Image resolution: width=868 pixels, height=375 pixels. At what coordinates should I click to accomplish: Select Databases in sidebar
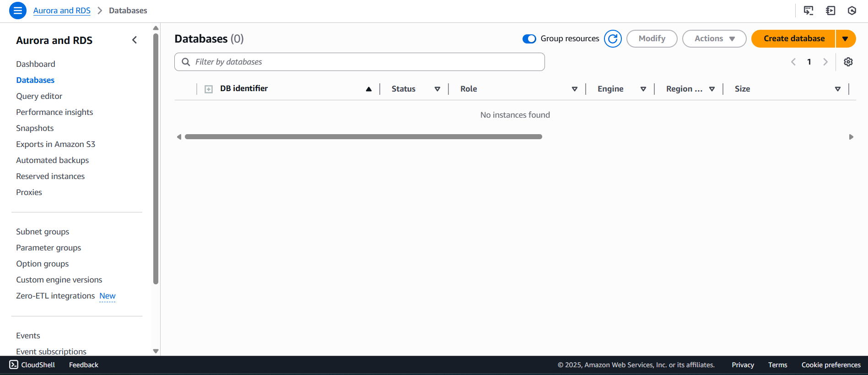(35, 80)
